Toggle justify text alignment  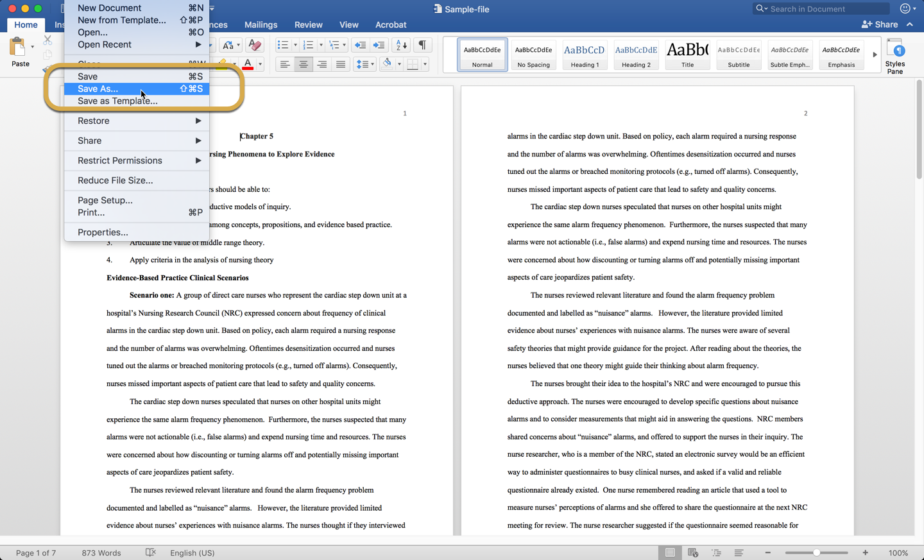(x=341, y=64)
